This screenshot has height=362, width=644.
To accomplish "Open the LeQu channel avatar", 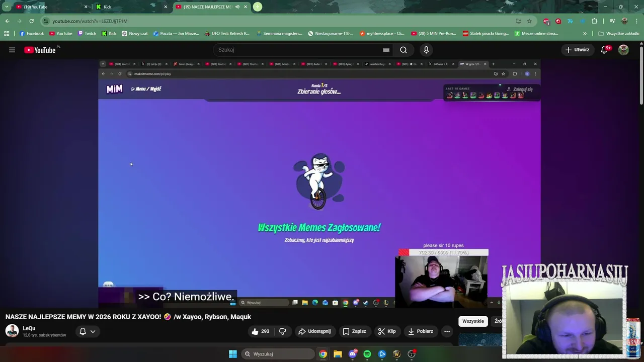I will [x=12, y=331].
